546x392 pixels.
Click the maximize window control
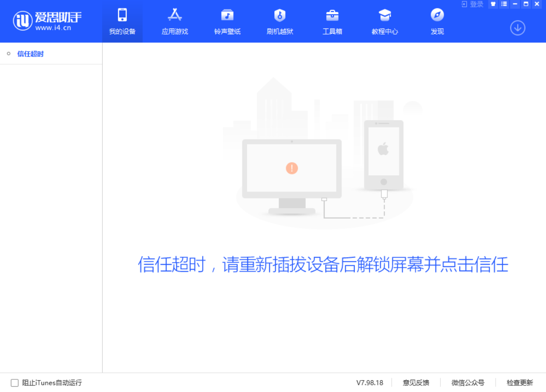click(525, 4)
